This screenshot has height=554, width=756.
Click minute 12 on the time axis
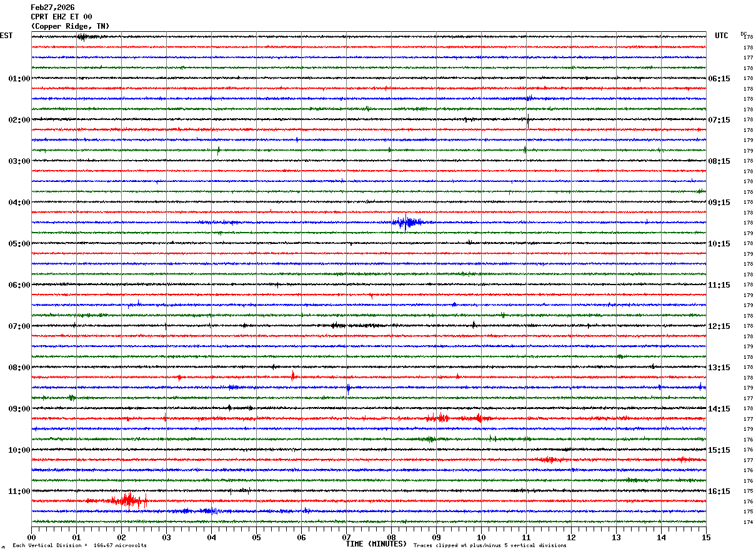(x=571, y=537)
